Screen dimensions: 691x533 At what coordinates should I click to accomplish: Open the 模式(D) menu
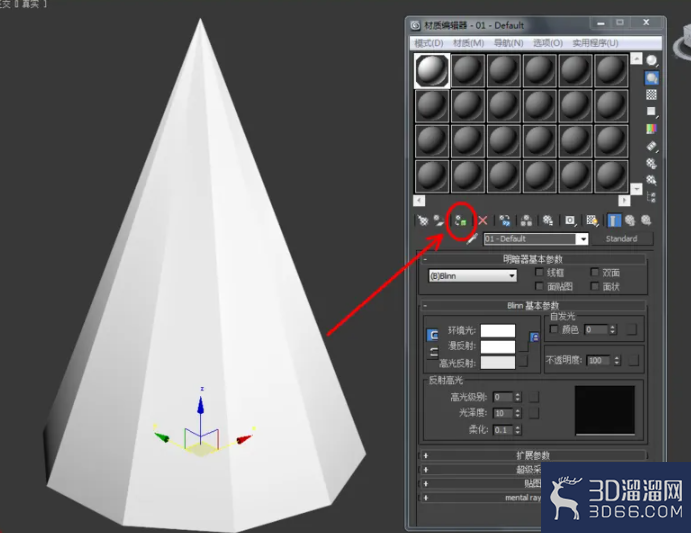[428, 43]
